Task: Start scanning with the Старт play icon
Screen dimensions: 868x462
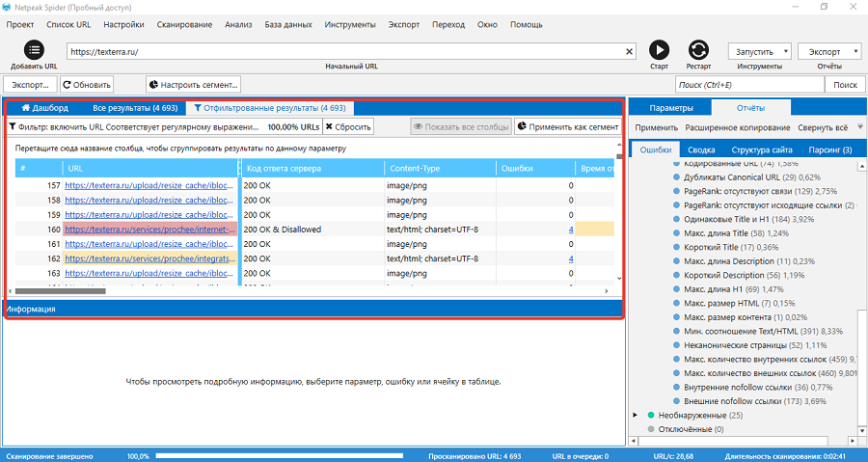Action: (x=659, y=50)
